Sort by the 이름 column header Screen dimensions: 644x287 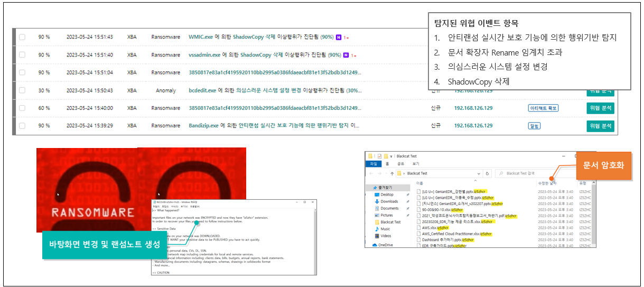click(419, 183)
